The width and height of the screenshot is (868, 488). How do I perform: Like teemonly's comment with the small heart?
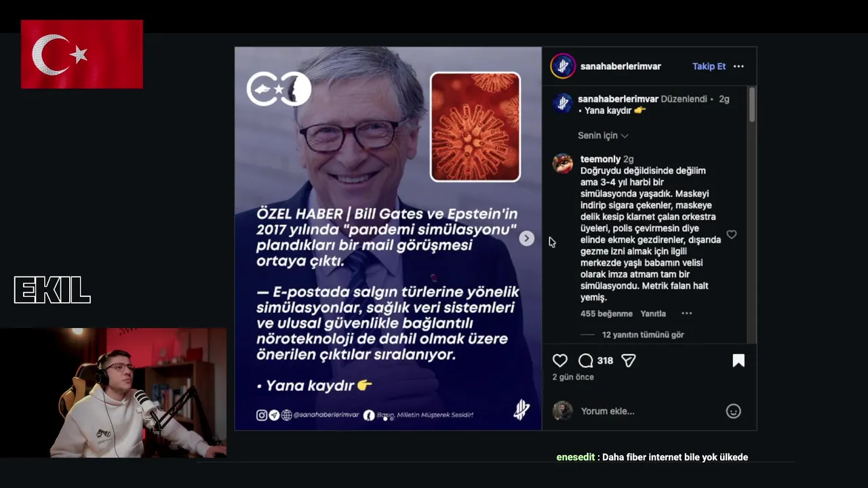coord(732,235)
